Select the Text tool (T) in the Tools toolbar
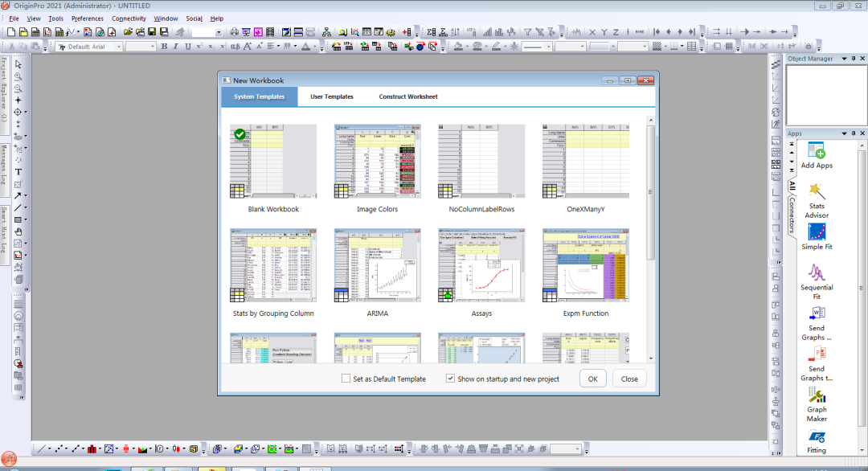The height and width of the screenshot is (471, 868). coord(18,171)
